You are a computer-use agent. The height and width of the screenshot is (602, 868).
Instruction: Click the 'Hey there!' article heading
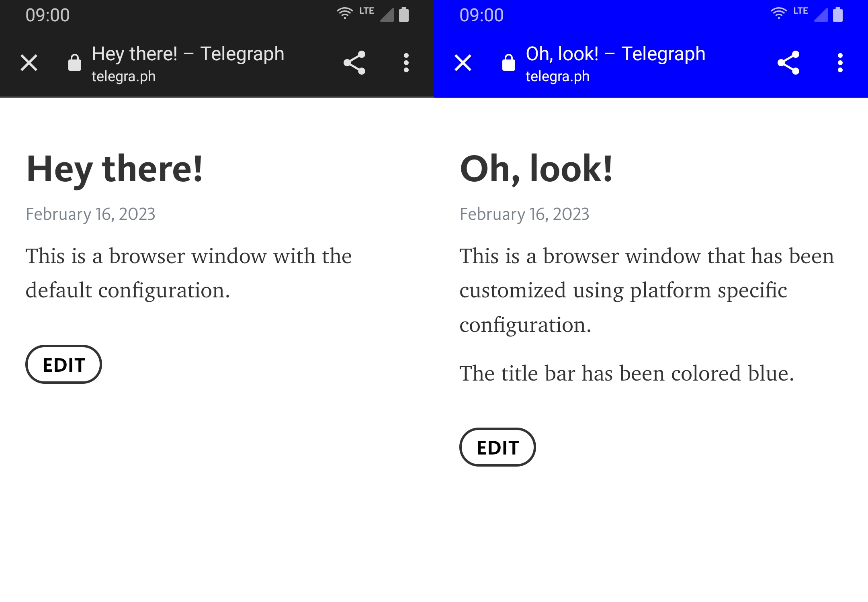(x=115, y=169)
